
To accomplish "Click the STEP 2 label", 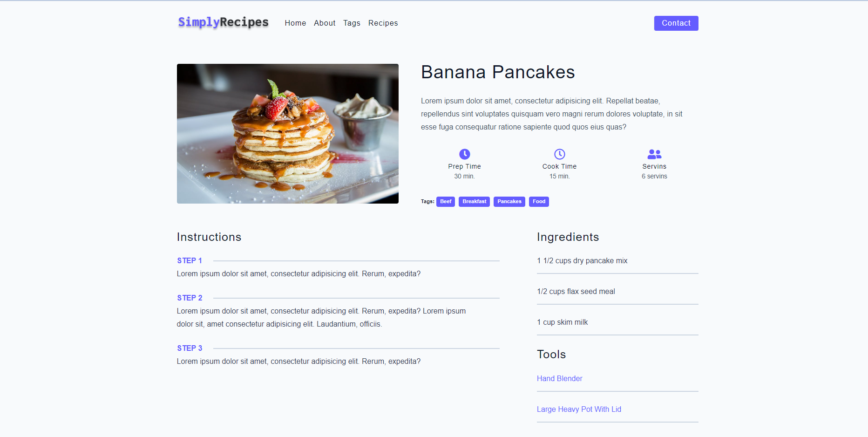I will [x=190, y=298].
